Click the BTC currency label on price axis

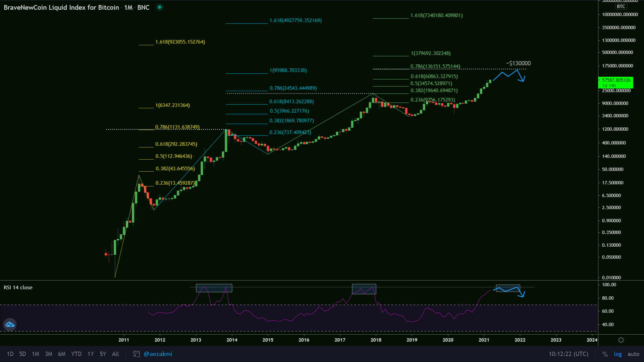click(x=621, y=6)
